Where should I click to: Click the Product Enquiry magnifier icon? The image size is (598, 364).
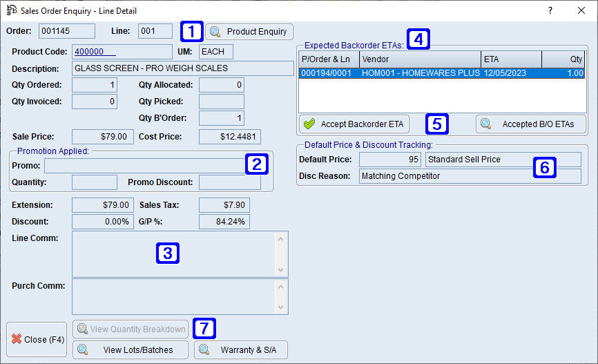coord(215,32)
